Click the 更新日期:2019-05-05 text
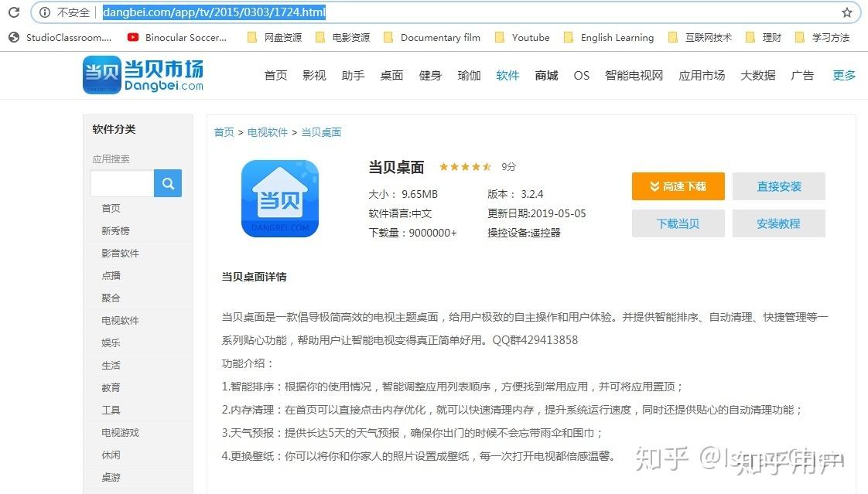 tap(536, 213)
